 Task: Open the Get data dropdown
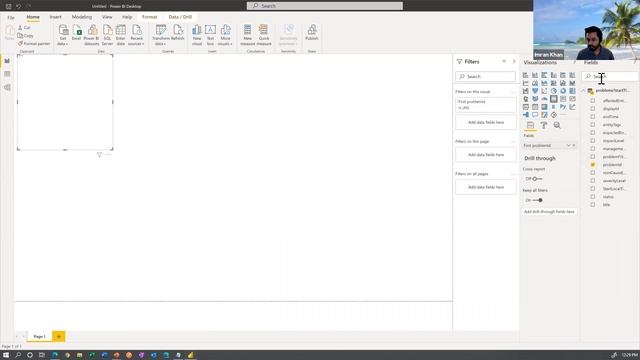pos(62,35)
